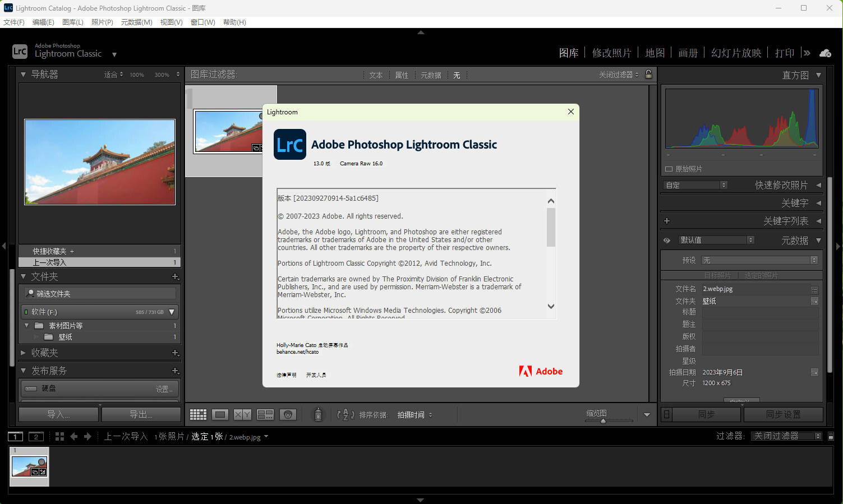Open the 元数据(M) menu

click(x=137, y=22)
